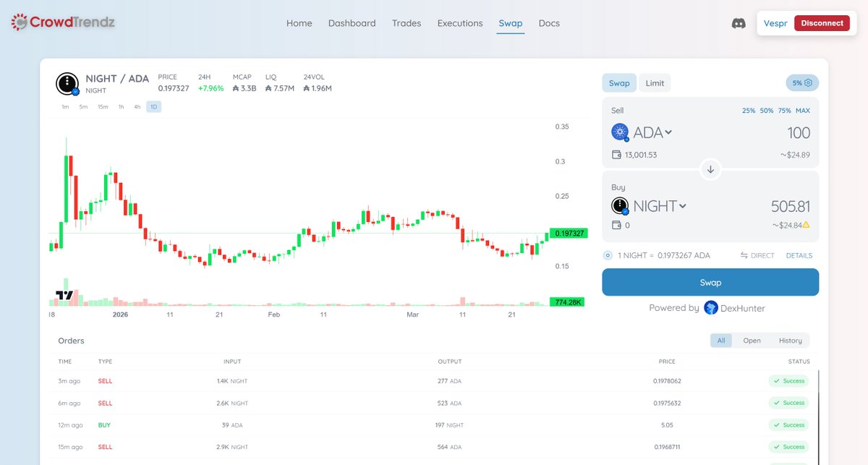The width and height of the screenshot is (868, 465).
Task: Click the DIRECT route arrows icon
Action: 744,255
